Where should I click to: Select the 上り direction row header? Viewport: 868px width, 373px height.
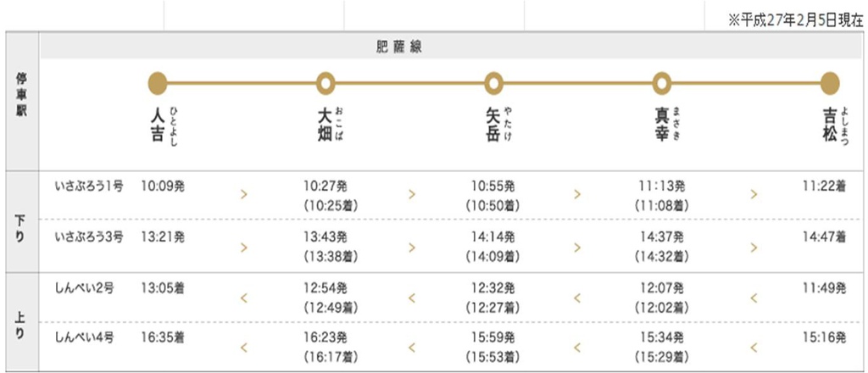pos(20,322)
